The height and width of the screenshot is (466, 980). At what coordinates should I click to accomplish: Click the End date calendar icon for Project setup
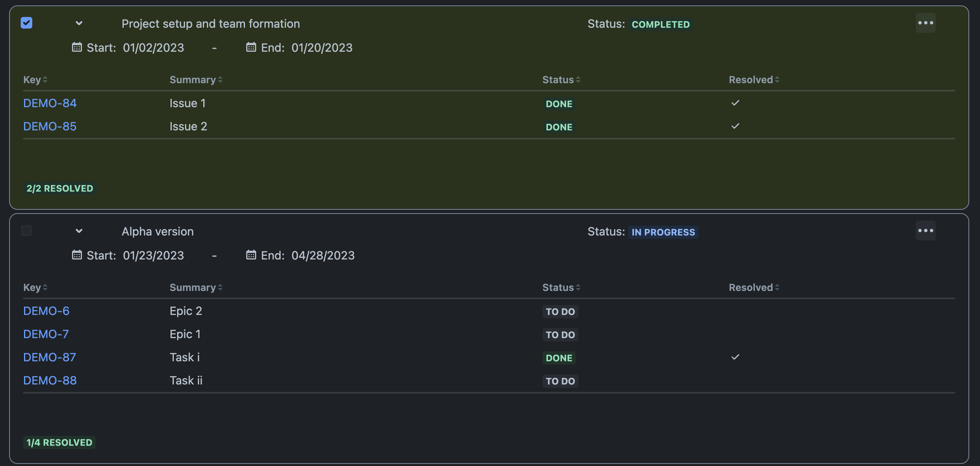pyautogui.click(x=251, y=47)
